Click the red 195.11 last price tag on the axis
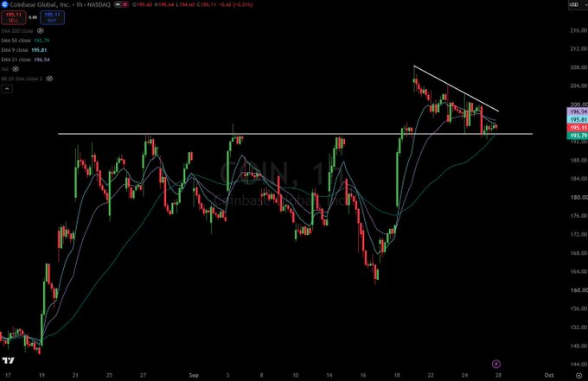The width and height of the screenshot is (588, 381). (578, 128)
